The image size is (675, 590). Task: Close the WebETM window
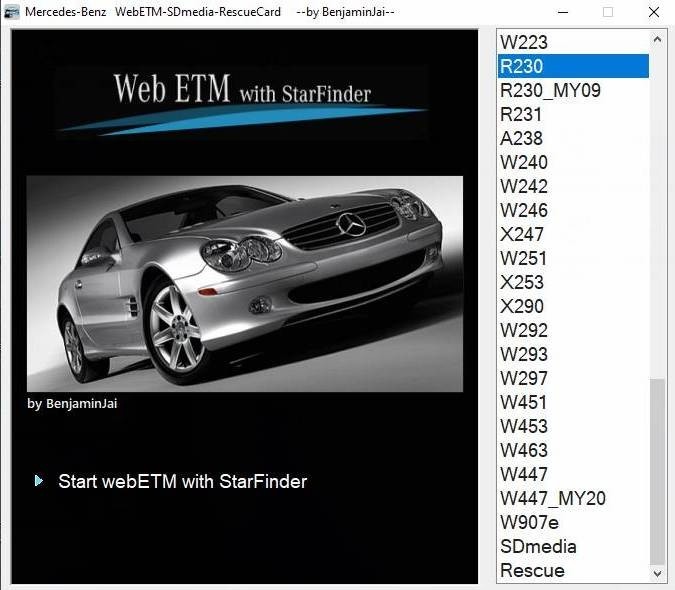pyautogui.click(x=654, y=12)
